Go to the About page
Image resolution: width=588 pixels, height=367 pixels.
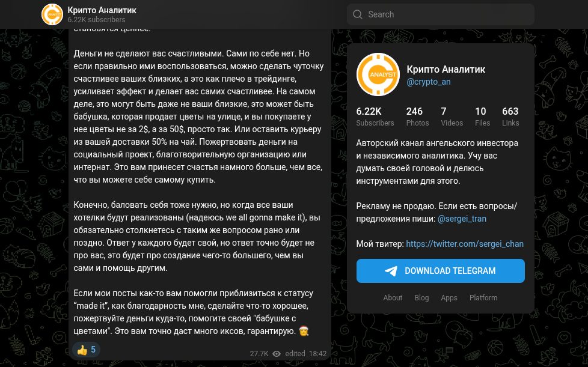393,297
